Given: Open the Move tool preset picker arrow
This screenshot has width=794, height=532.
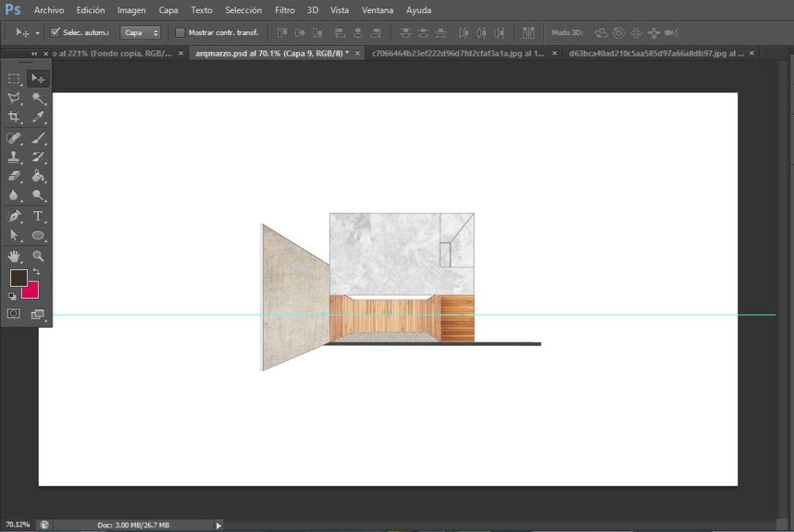Looking at the screenshot, I should tap(37, 33).
